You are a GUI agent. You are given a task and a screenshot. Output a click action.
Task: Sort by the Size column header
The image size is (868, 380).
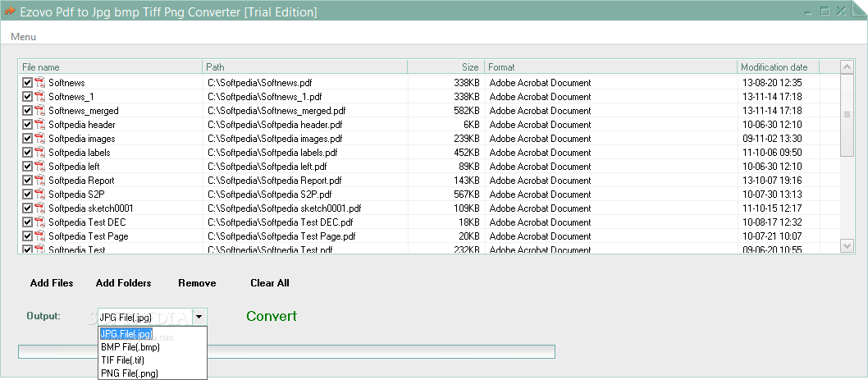click(445, 67)
